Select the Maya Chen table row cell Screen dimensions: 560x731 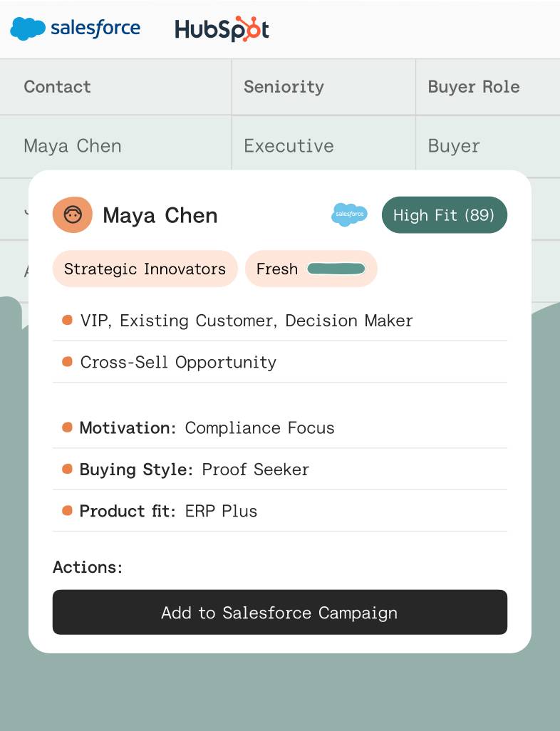(115, 146)
